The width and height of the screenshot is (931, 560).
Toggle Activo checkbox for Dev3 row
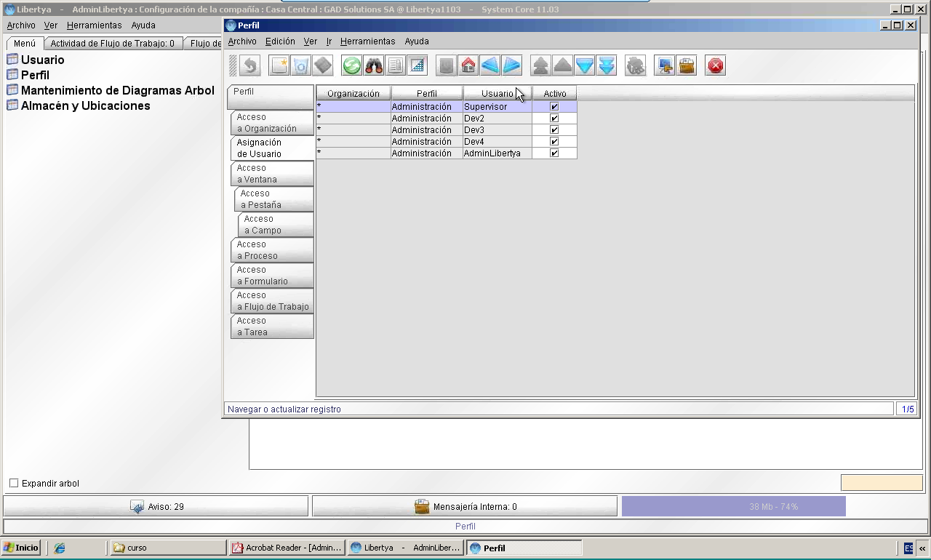click(554, 129)
